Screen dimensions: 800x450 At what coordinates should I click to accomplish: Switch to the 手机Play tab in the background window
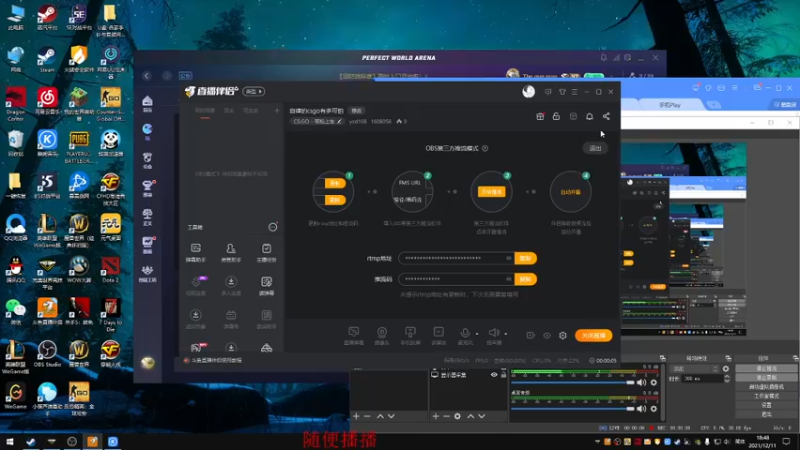pyautogui.click(x=670, y=105)
